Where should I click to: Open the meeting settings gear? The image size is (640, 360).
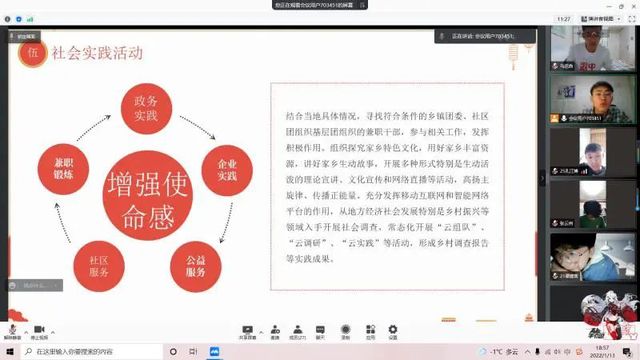point(393,332)
